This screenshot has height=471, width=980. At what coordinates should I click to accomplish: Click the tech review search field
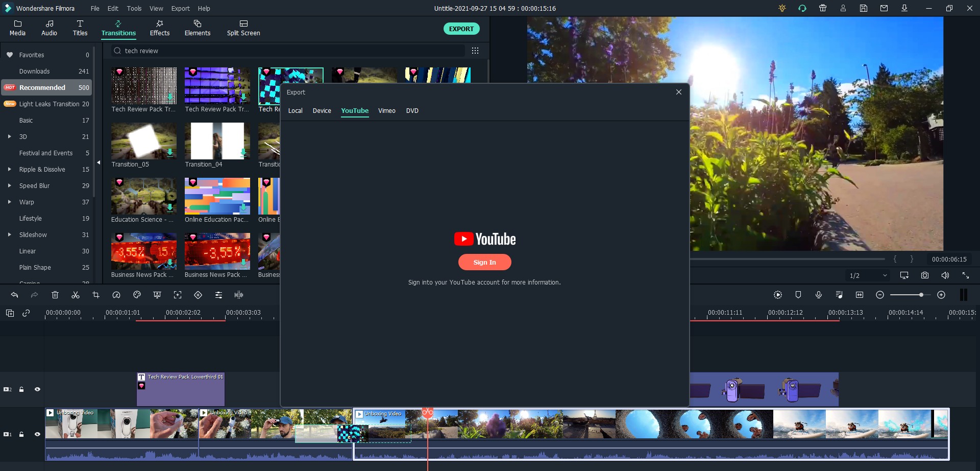tap(288, 51)
